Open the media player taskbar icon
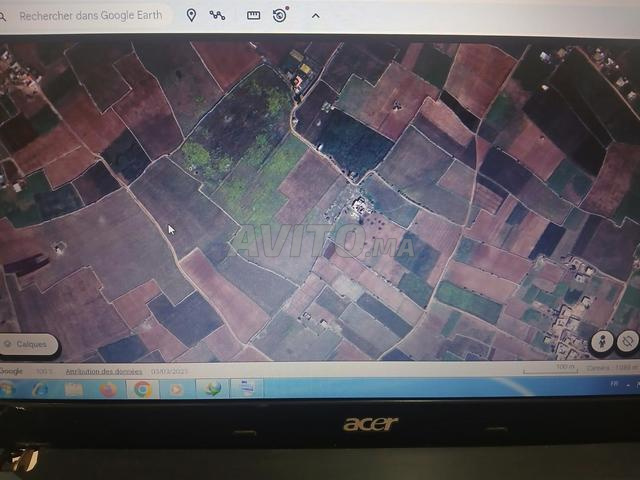Screen dimensions: 640x480 click(176, 389)
